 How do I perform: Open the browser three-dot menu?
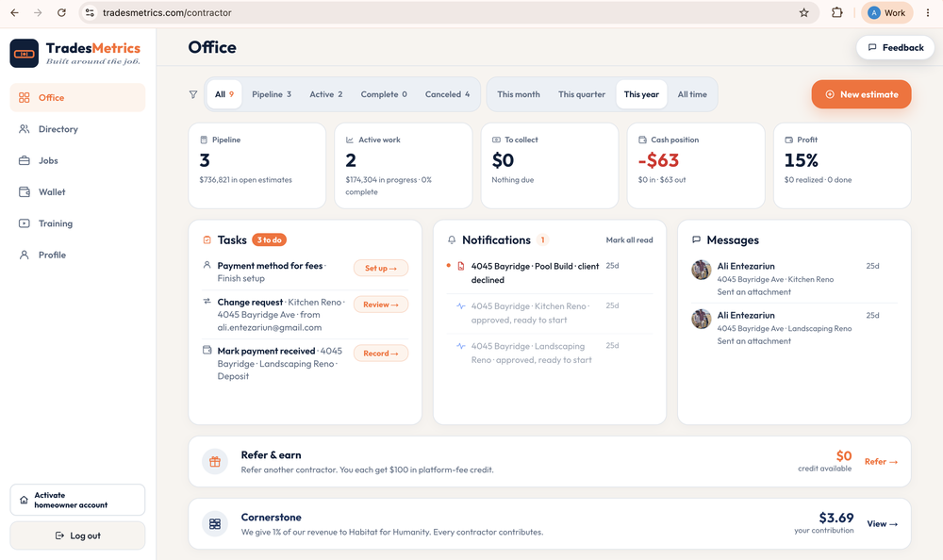click(x=929, y=12)
